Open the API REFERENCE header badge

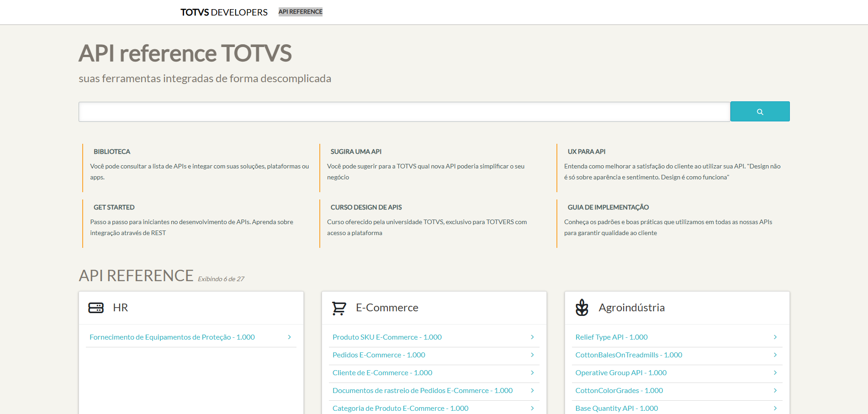point(300,11)
